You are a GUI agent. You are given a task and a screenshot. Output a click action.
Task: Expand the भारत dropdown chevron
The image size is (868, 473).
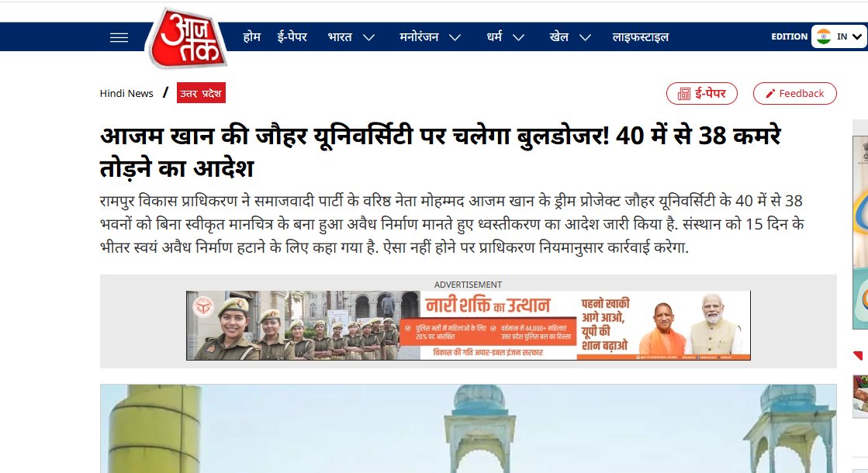[x=368, y=38]
